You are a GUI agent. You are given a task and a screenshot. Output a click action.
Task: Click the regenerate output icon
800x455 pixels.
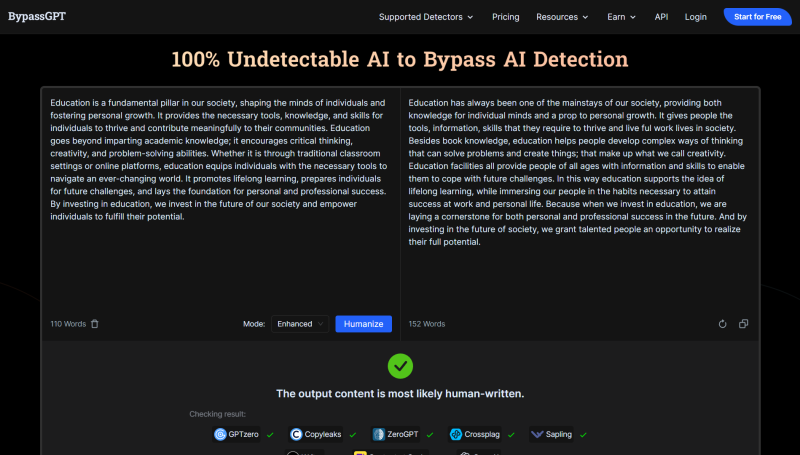point(722,324)
